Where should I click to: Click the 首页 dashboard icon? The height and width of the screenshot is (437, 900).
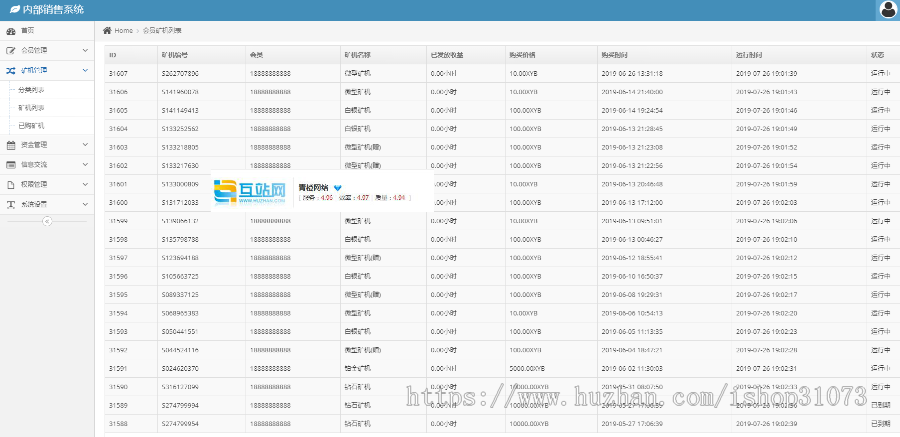(x=11, y=31)
